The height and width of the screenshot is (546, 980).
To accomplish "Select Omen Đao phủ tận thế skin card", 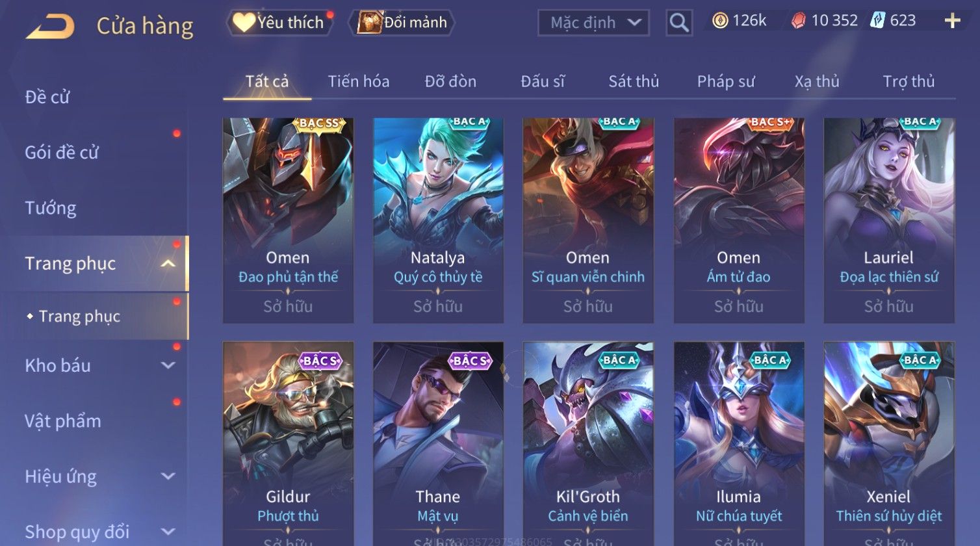I will [x=288, y=220].
